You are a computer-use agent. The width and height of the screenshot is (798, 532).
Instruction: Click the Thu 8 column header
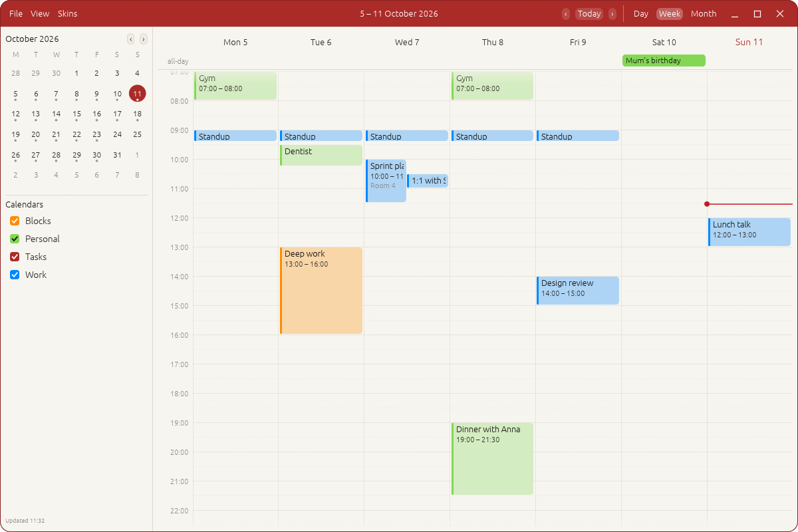click(x=493, y=42)
